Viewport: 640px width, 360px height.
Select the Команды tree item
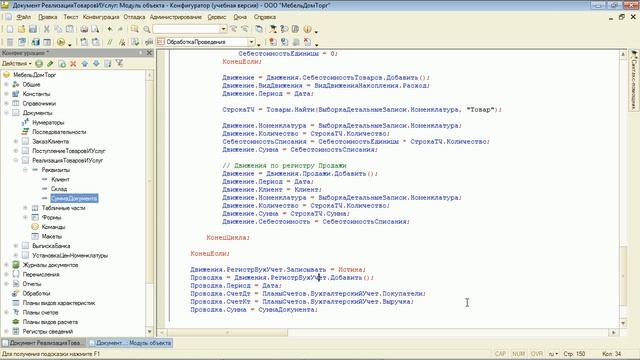point(53,227)
